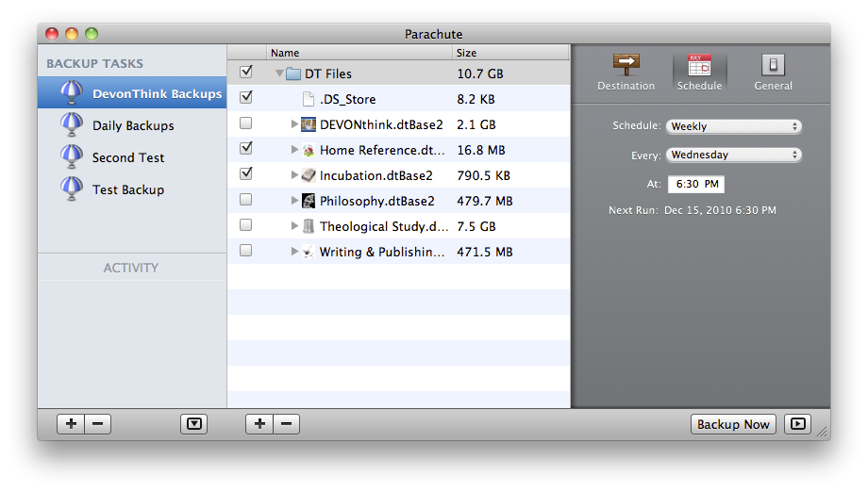868x492 pixels.
Task: Click the window resize grip icon
Action: click(x=822, y=432)
